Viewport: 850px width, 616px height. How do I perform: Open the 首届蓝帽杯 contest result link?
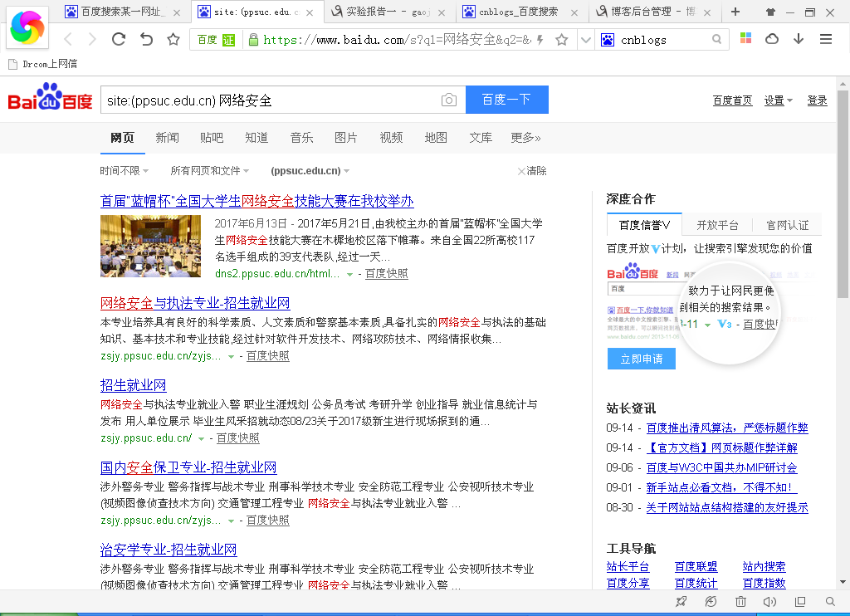pos(257,201)
